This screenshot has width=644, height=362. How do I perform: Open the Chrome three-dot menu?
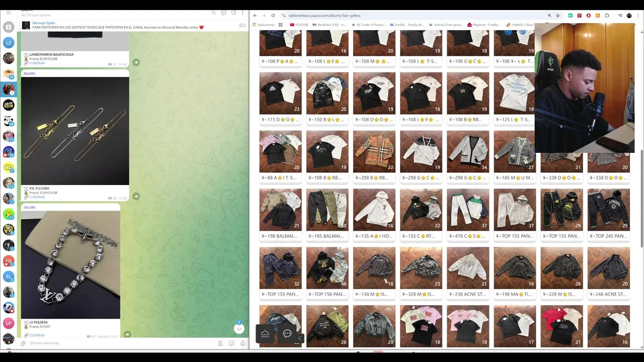637,16
